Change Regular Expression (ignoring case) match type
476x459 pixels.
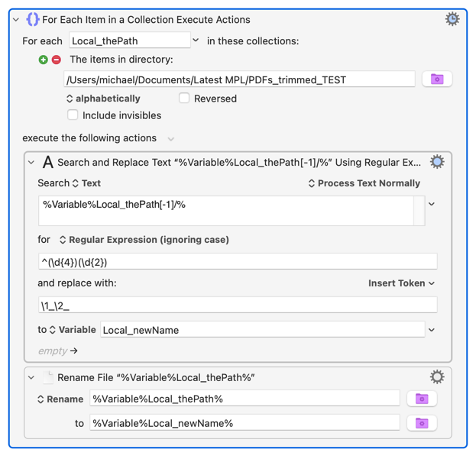click(x=144, y=240)
